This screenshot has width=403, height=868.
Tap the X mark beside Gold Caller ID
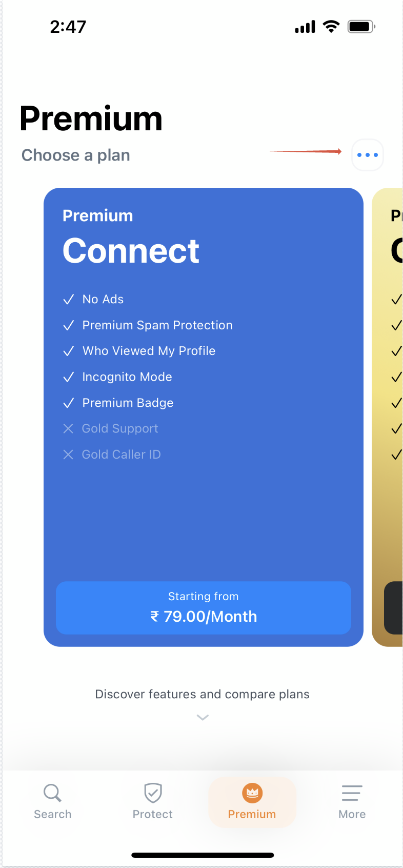coord(68,455)
